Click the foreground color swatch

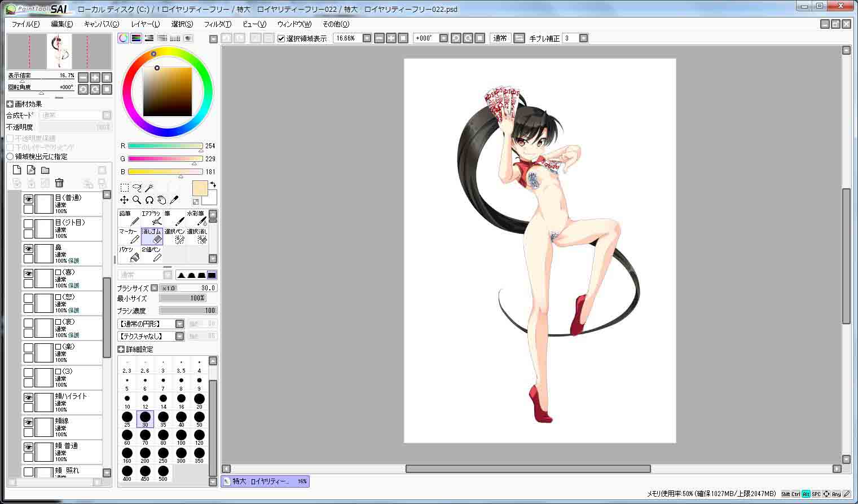(x=200, y=188)
